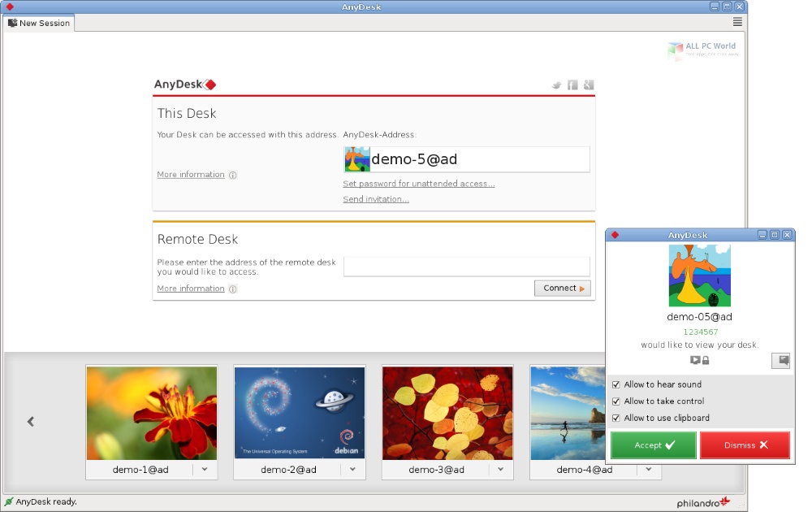
Task: Click the "demo-3@ad" label text
Action: (437, 470)
